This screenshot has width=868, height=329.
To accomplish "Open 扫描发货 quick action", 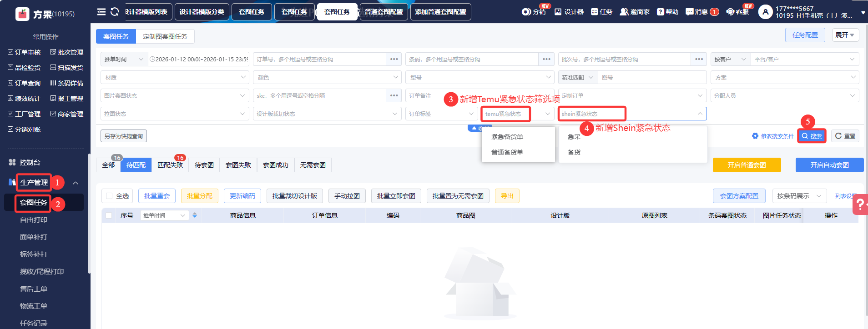I will coord(66,68).
